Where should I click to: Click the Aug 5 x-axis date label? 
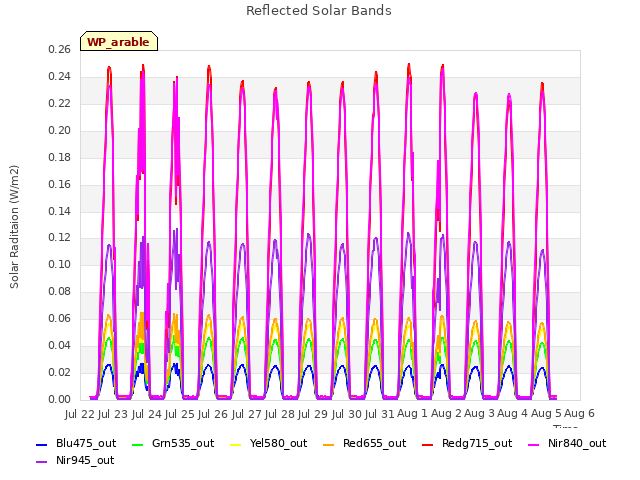546,413
